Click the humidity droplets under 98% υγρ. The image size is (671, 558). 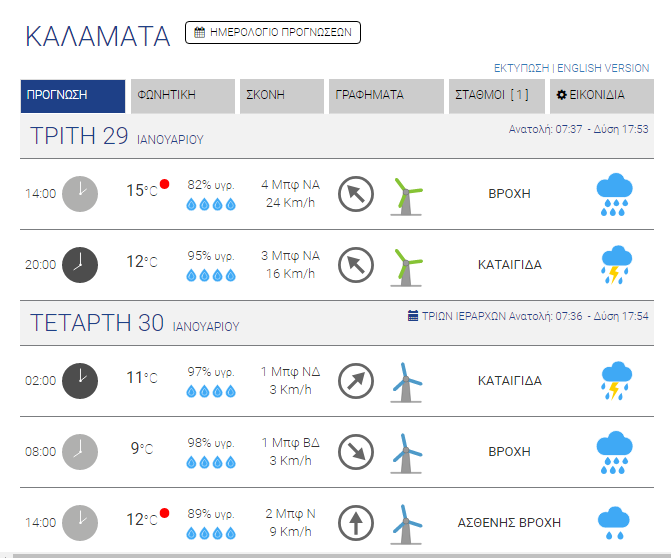tap(211, 462)
